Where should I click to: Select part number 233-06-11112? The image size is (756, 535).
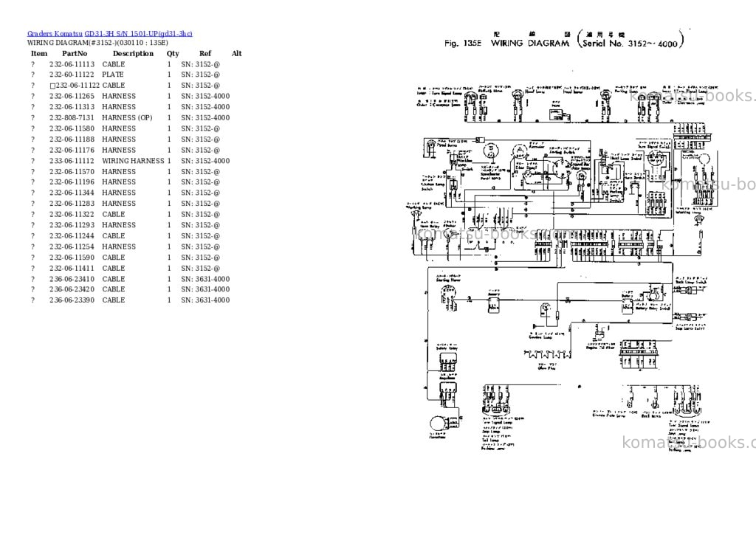tap(72, 161)
